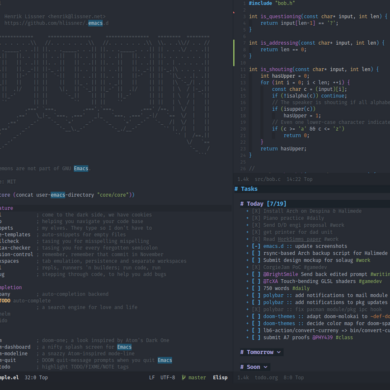
Task: Click the git branch icon beside master
Action: [x=184, y=377]
